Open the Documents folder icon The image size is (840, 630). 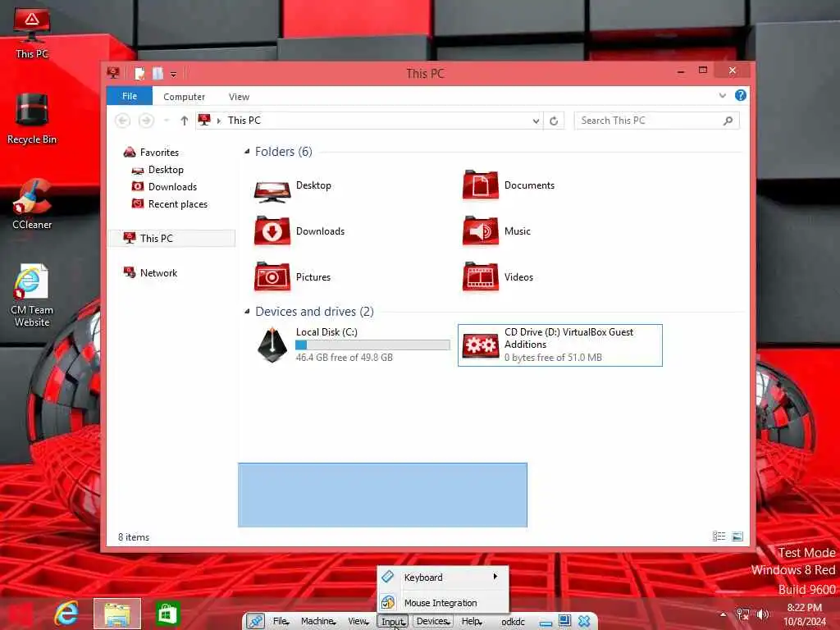point(481,185)
